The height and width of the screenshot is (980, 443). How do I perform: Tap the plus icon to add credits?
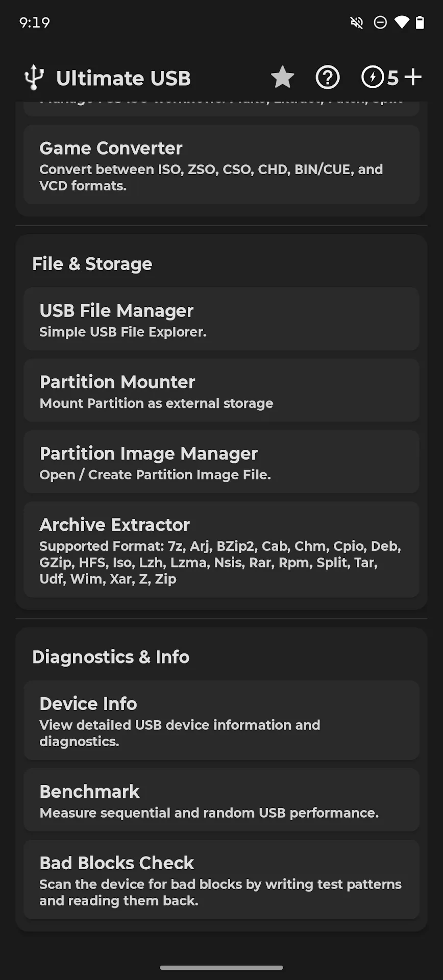(x=413, y=78)
